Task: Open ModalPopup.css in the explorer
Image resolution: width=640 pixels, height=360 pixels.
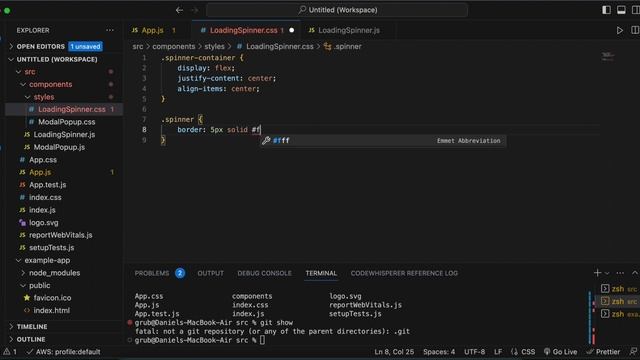Action: click(67, 122)
